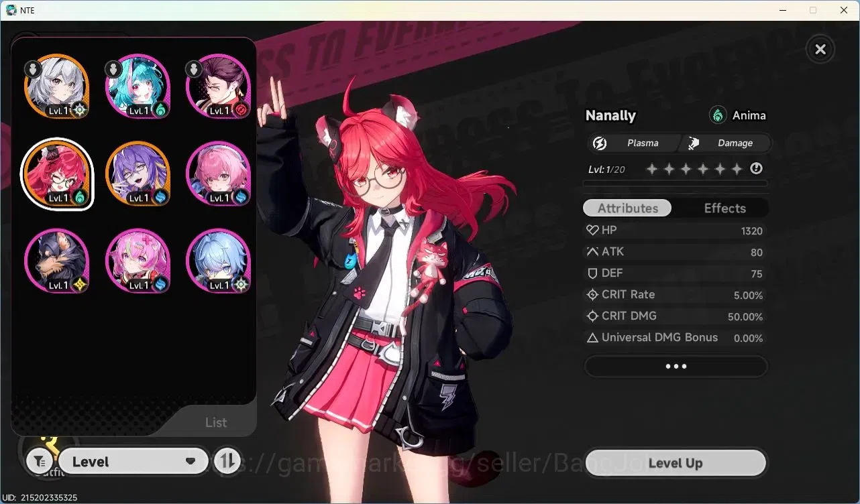Select the Plasma lightning icon
This screenshot has width=860, height=504.
600,143
